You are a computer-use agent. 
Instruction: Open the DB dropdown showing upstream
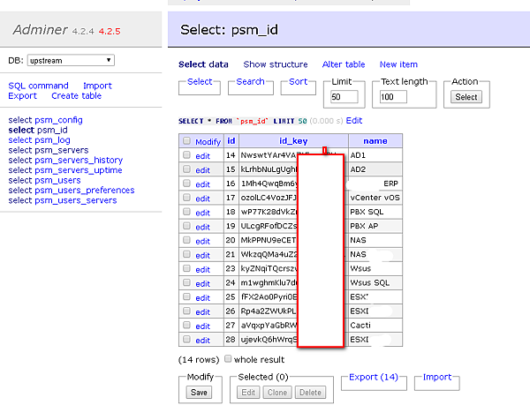click(x=71, y=60)
